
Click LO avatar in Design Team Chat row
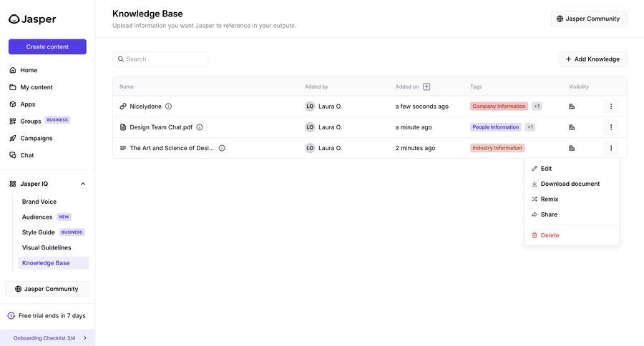pos(310,127)
